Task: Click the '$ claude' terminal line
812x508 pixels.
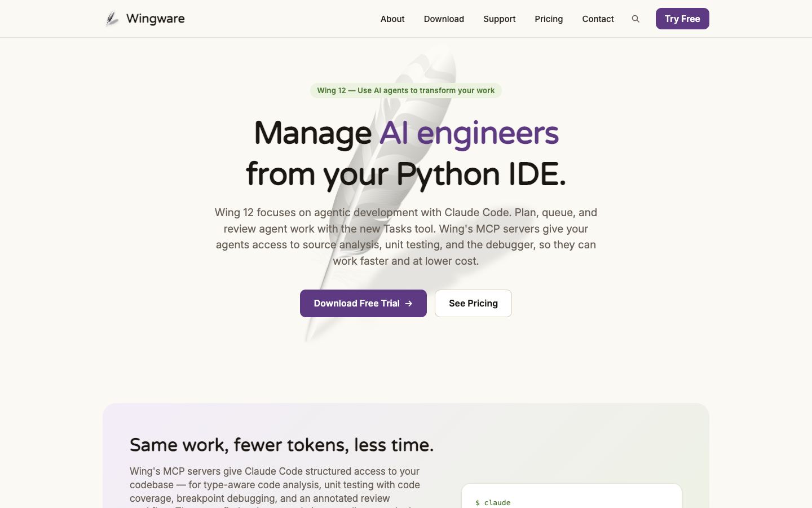Action: (x=493, y=502)
